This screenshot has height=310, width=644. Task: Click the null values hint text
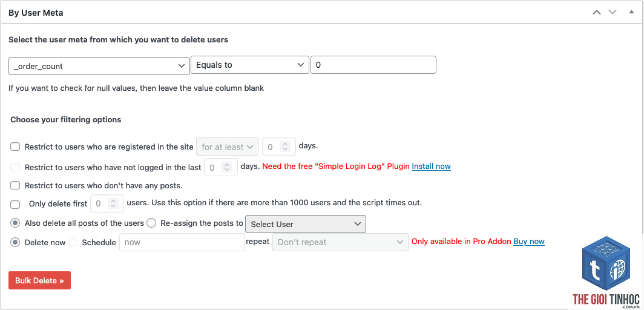136,88
